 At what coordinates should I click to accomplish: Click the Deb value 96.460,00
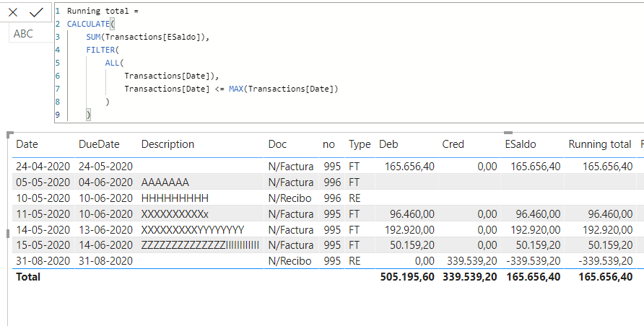(x=412, y=214)
